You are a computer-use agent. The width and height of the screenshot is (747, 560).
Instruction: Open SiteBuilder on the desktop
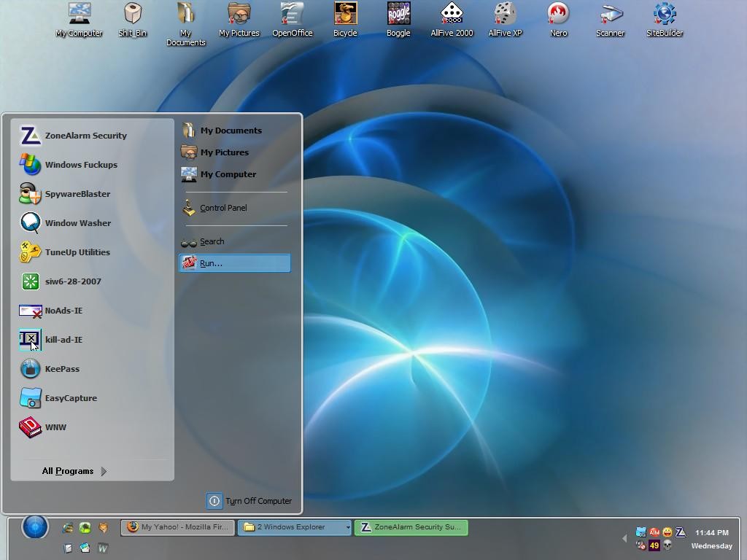[664, 20]
